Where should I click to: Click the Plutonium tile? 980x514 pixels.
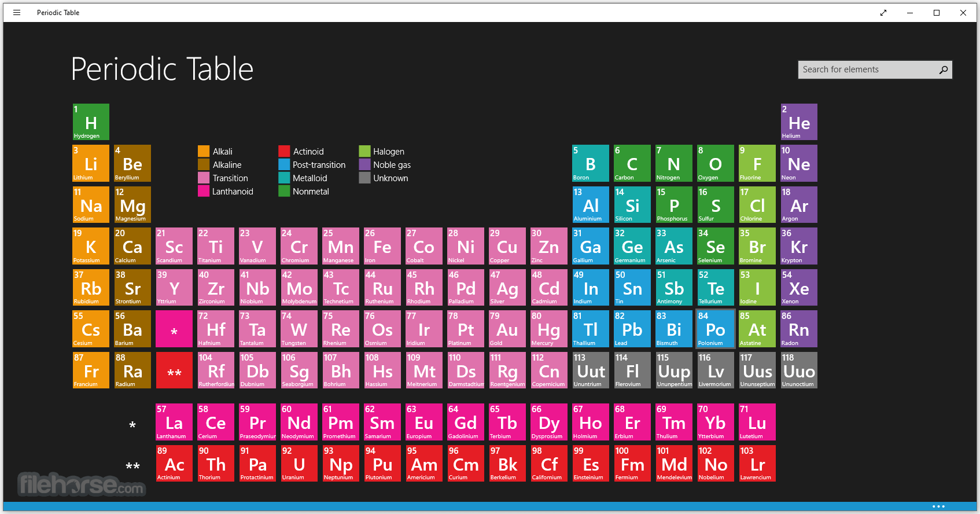(382, 464)
